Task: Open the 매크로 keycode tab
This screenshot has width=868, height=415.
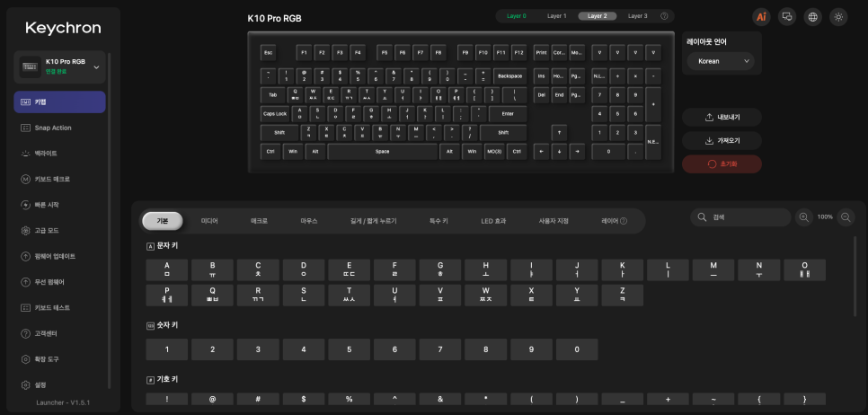Action: click(259, 221)
